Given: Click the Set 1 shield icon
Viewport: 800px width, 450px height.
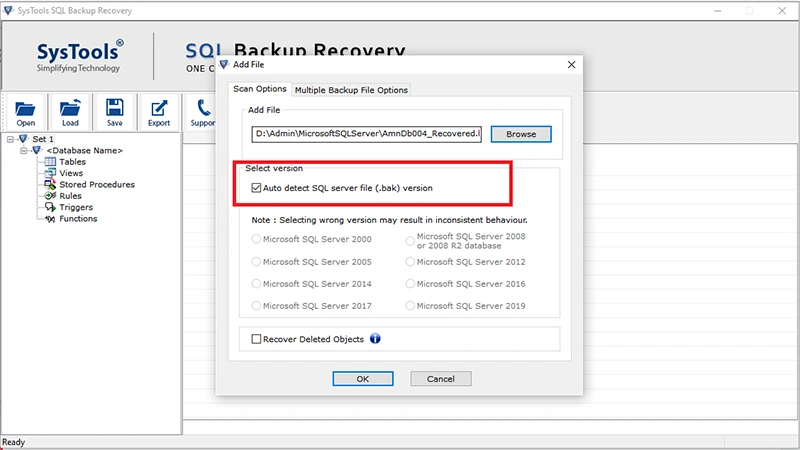Looking at the screenshot, I should (x=23, y=139).
